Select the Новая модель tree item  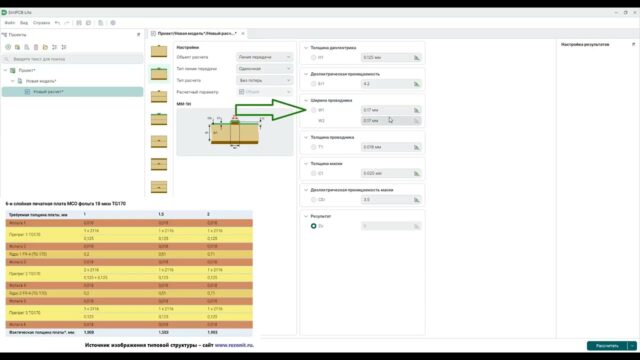coord(41,81)
